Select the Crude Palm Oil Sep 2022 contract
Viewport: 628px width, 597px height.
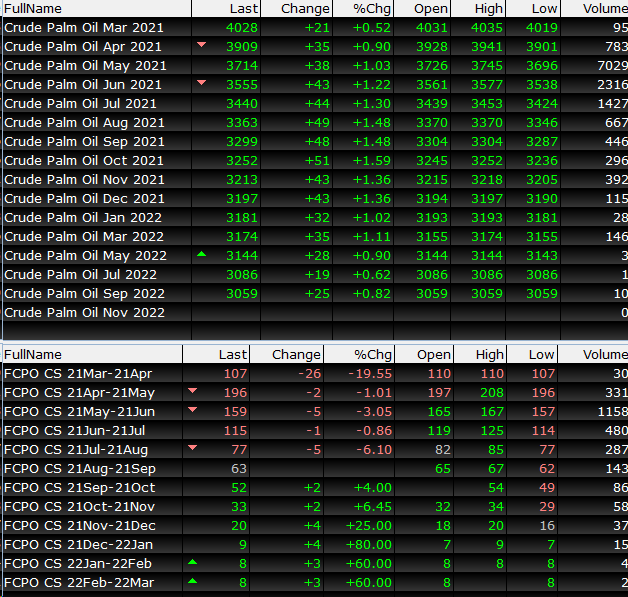[85, 293]
